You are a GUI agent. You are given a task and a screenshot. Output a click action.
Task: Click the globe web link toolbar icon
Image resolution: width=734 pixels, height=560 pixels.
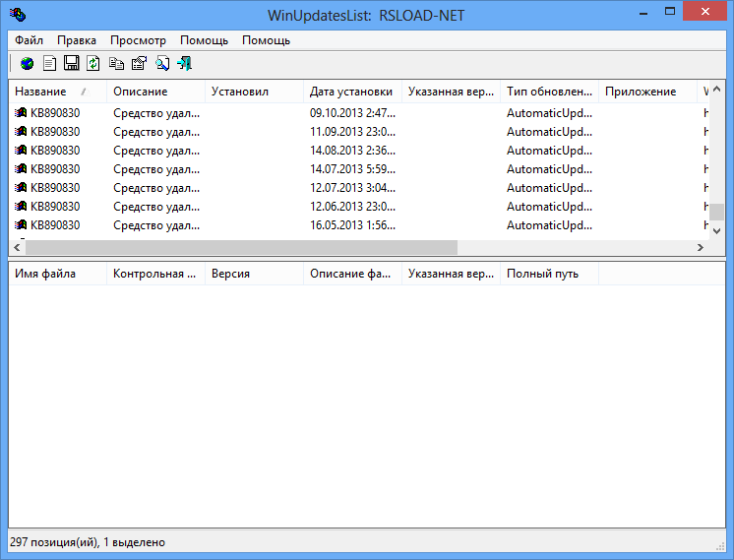click(x=28, y=63)
